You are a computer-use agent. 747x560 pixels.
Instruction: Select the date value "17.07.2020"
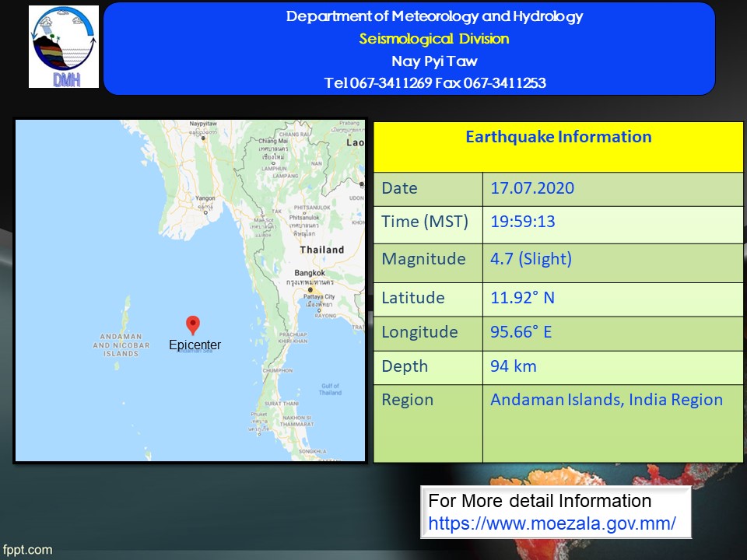click(x=532, y=188)
